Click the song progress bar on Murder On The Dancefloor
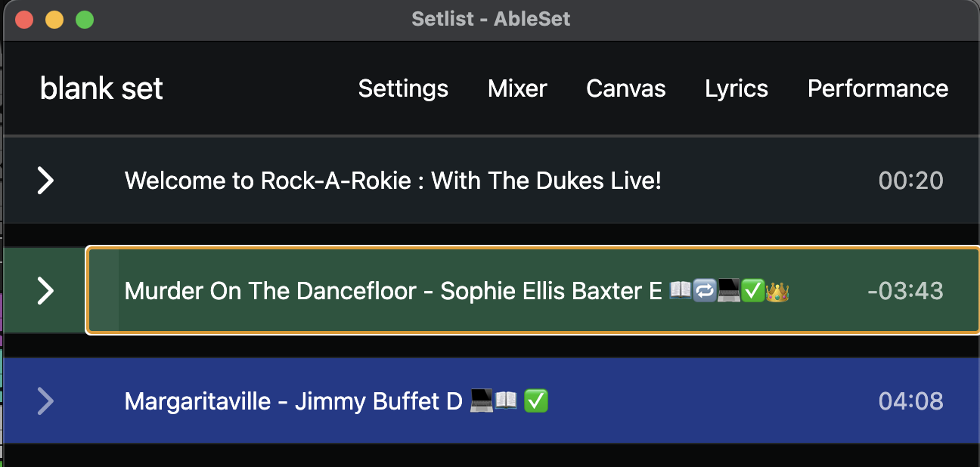The height and width of the screenshot is (467, 980). tap(104, 291)
